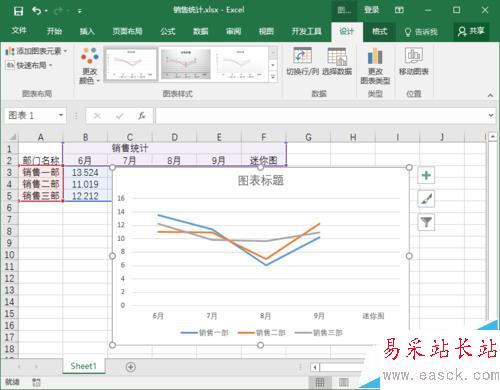Viewport: 500px width, 390px height.
Task: Apply the second gray chart style
Action: tap(186, 64)
